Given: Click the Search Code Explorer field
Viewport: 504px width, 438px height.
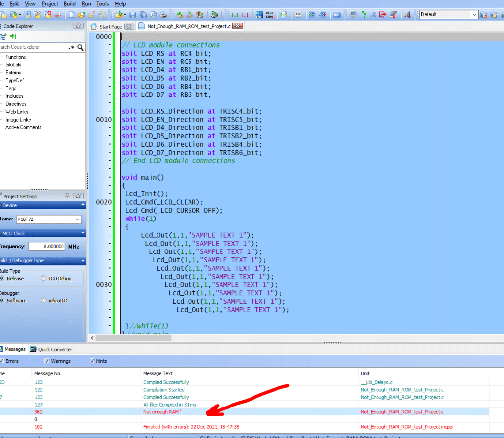Looking at the screenshot, I should 33,47.
